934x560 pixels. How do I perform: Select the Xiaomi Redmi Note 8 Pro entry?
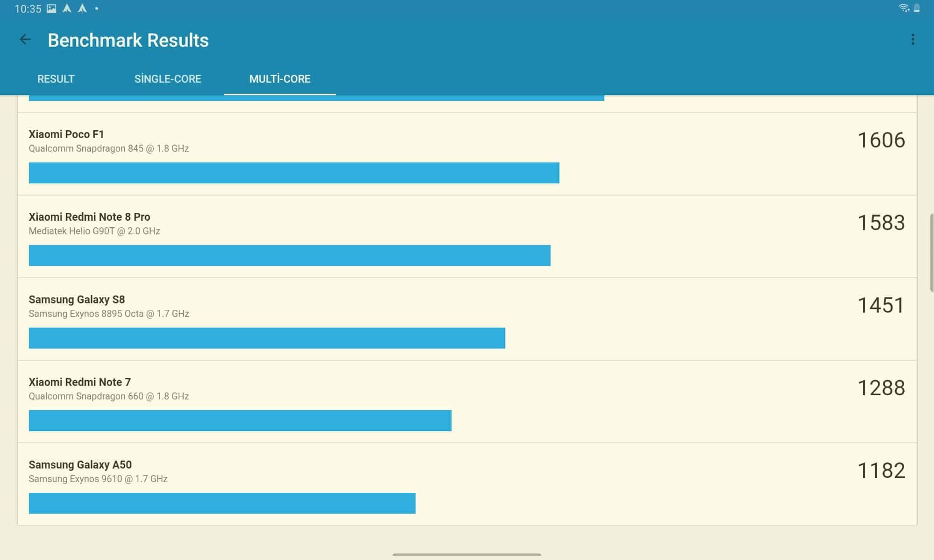coord(89,217)
